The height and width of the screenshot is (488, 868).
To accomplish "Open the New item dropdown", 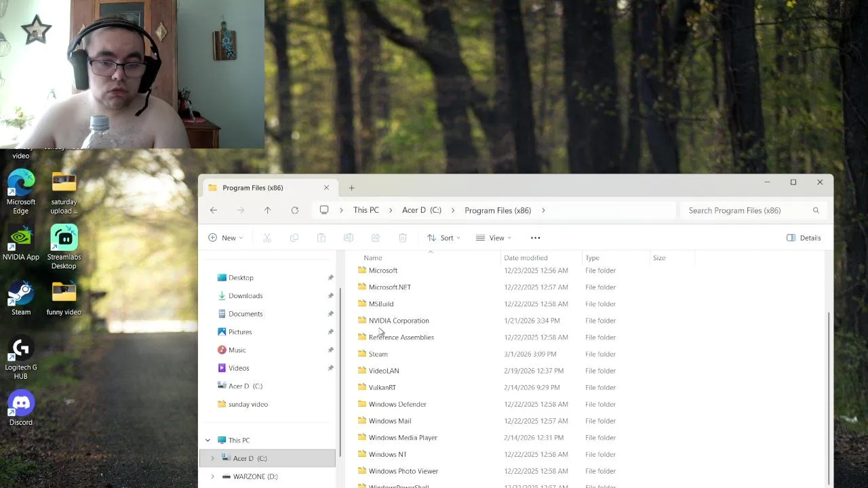I will coord(225,238).
